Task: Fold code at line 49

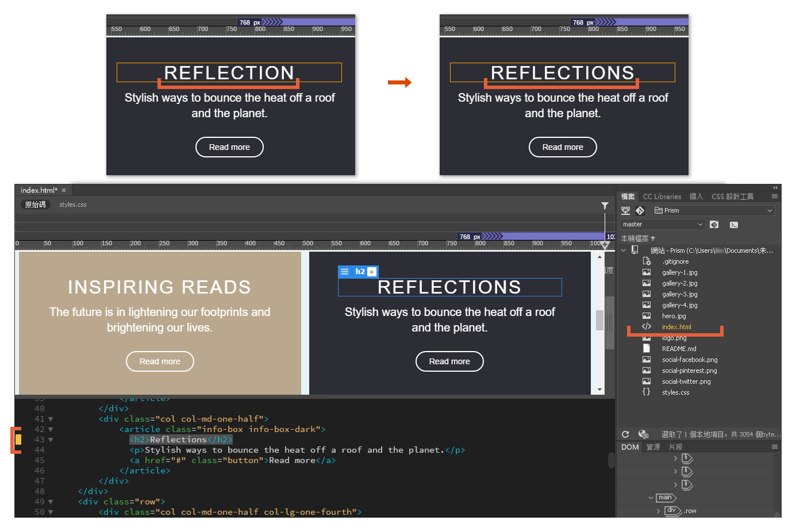Action: [51, 502]
